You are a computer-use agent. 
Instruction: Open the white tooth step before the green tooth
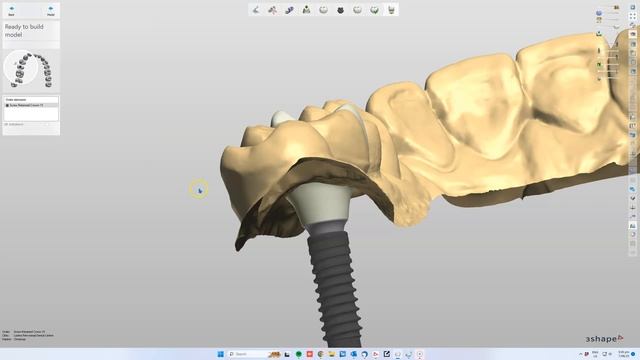click(357, 10)
